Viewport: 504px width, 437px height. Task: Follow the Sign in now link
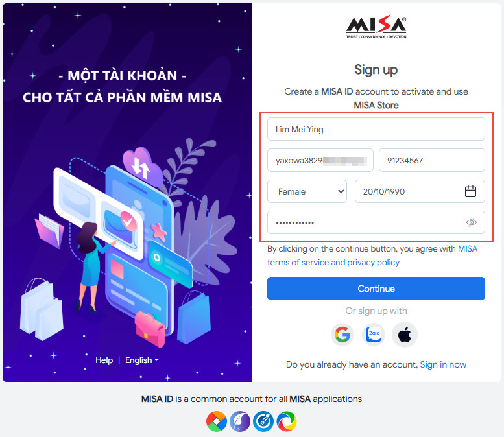coord(443,364)
